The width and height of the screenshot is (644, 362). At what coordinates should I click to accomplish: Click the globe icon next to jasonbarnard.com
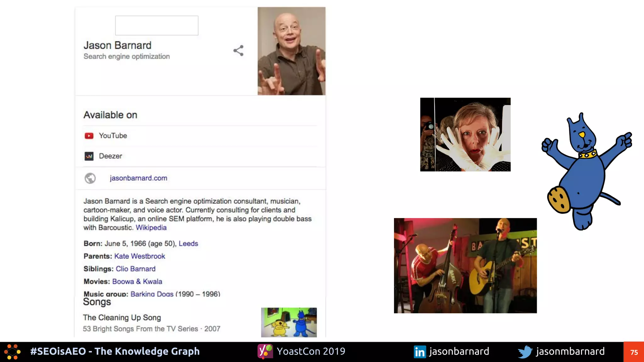tap(90, 178)
